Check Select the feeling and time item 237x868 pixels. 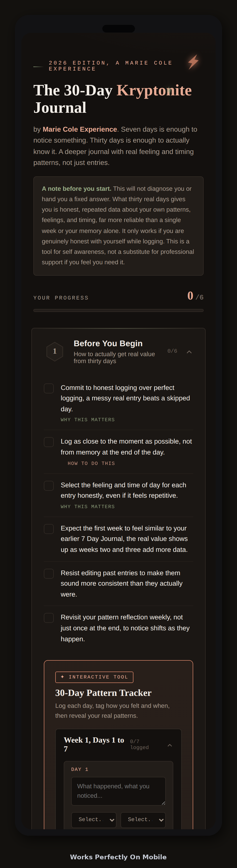[x=49, y=486]
